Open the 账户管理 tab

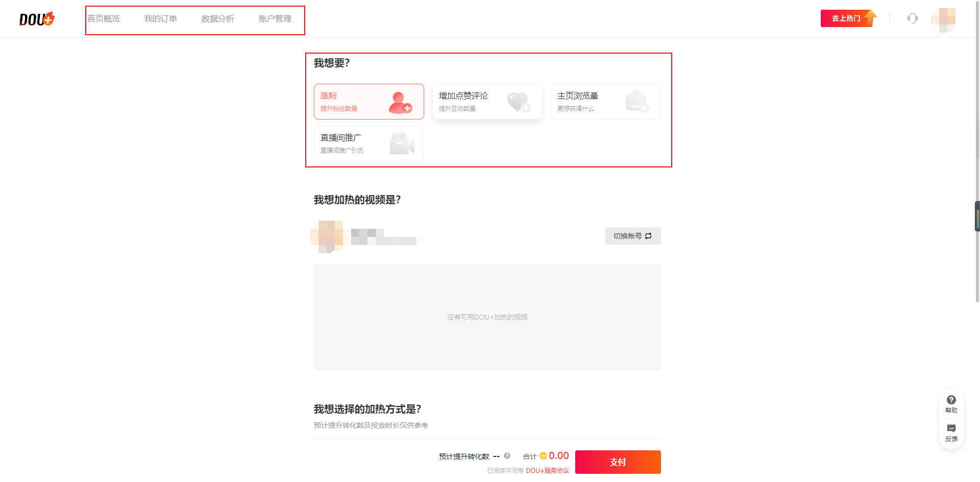pyautogui.click(x=275, y=19)
